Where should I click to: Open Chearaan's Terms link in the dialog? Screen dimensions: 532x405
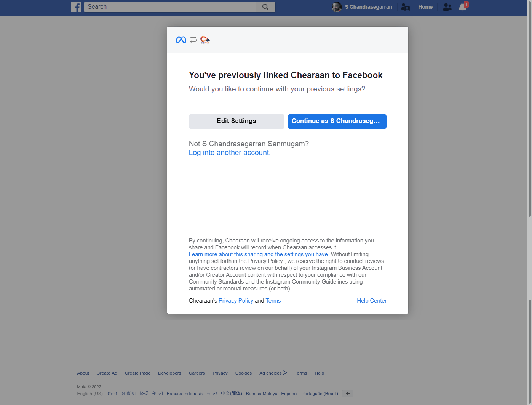pyautogui.click(x=273, y=301)
